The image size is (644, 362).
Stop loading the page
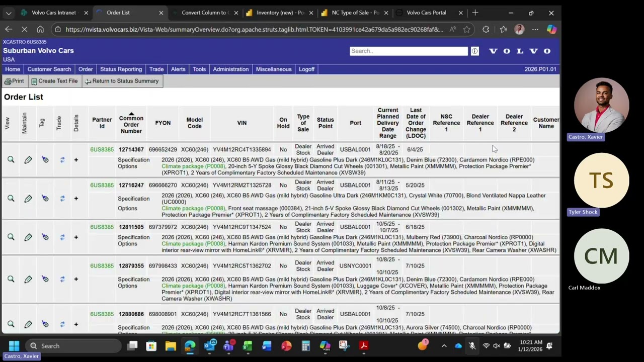tap(24, 30)
